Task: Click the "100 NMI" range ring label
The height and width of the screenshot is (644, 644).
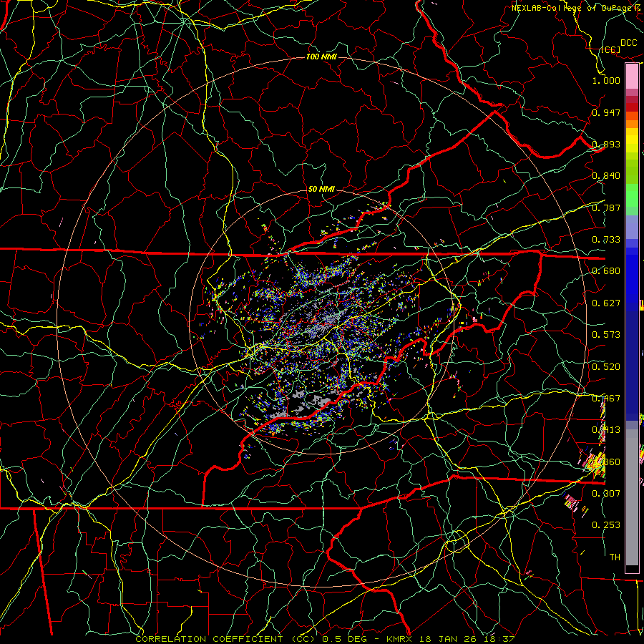Action: tap(321, 57)
